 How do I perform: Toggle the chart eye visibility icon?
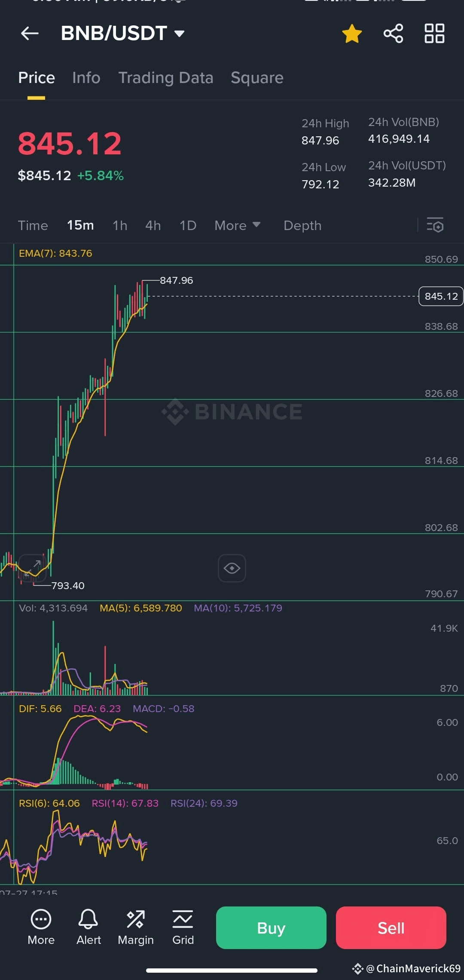click(232, 568)
